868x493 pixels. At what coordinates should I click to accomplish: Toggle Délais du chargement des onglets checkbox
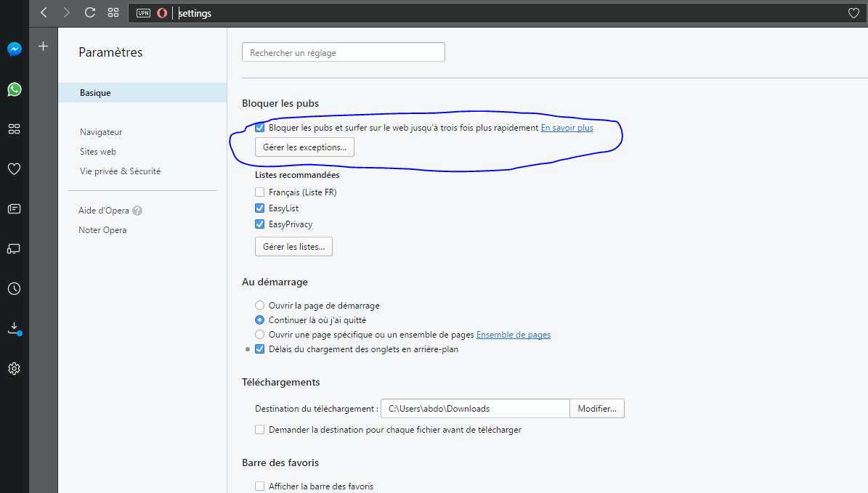(x=259, y=349)
